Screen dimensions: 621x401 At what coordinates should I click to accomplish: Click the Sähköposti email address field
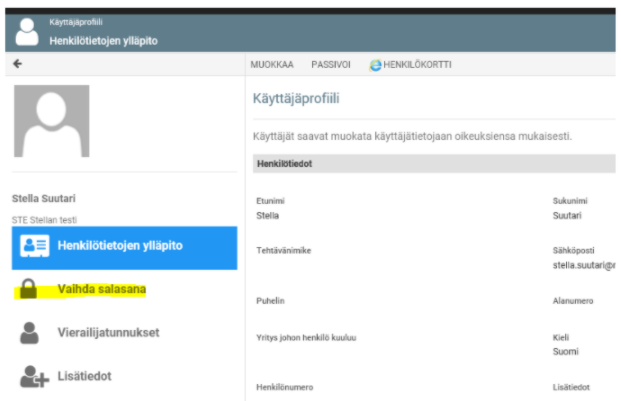point(585,265)
